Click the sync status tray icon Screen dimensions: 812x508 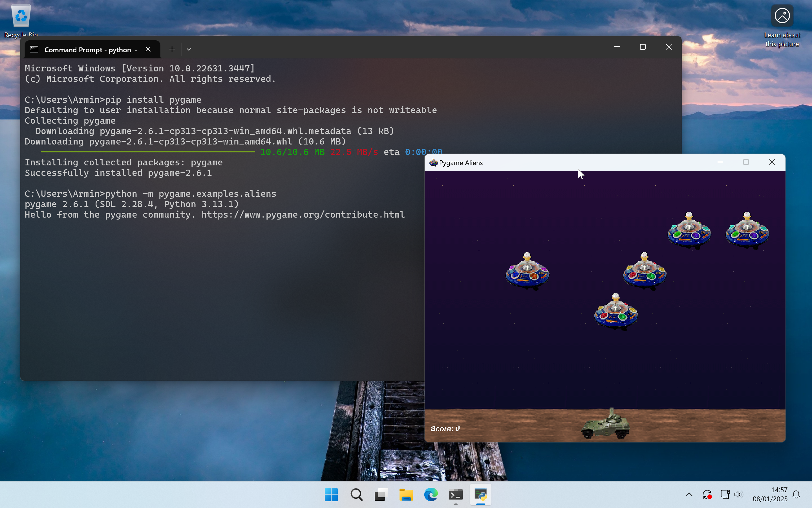click(x=707, y=494)
